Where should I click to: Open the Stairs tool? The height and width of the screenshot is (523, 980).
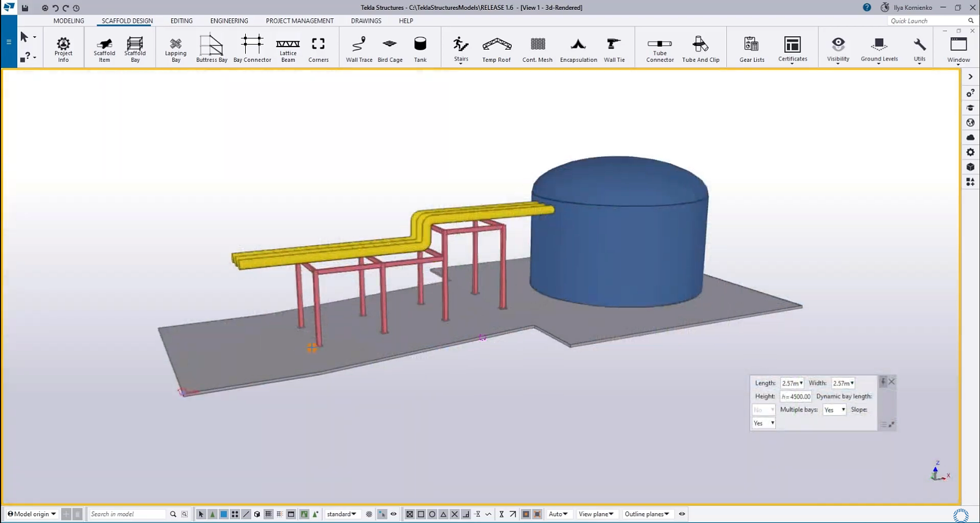click(461, 49)
